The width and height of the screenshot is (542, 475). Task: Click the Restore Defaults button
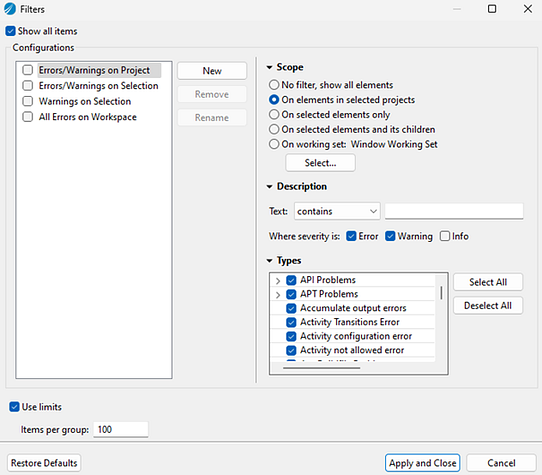[x=44, y=463]
